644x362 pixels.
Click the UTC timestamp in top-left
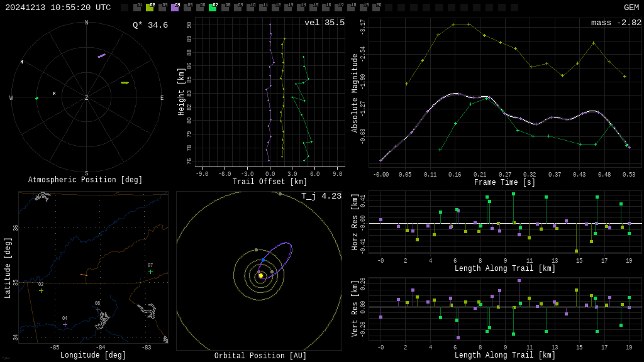pyautogui.click(x=58, y=8)
